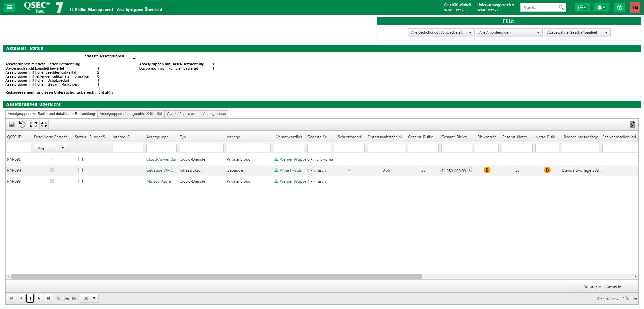Click Geschäftseinheit WMC Test 7.0 header
This screenshot has height=309, width=644.
[458, 7]
